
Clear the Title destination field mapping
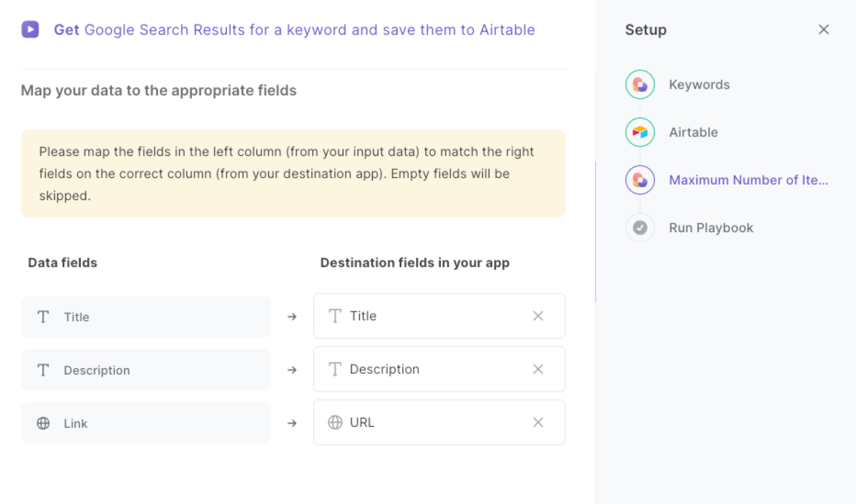pos(538,316)
